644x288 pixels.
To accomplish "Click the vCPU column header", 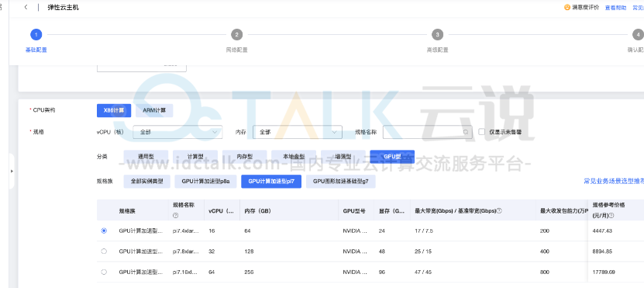I will point(222,210).
